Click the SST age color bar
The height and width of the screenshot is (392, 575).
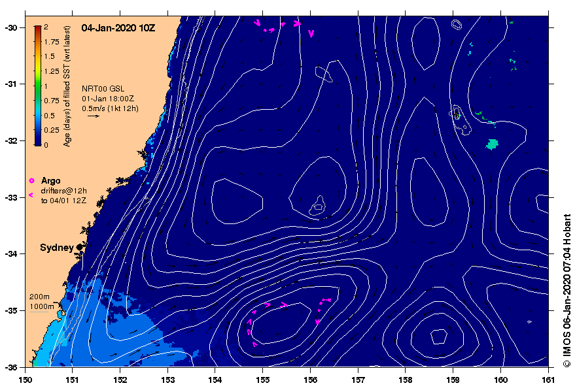(x=38, y=86)
